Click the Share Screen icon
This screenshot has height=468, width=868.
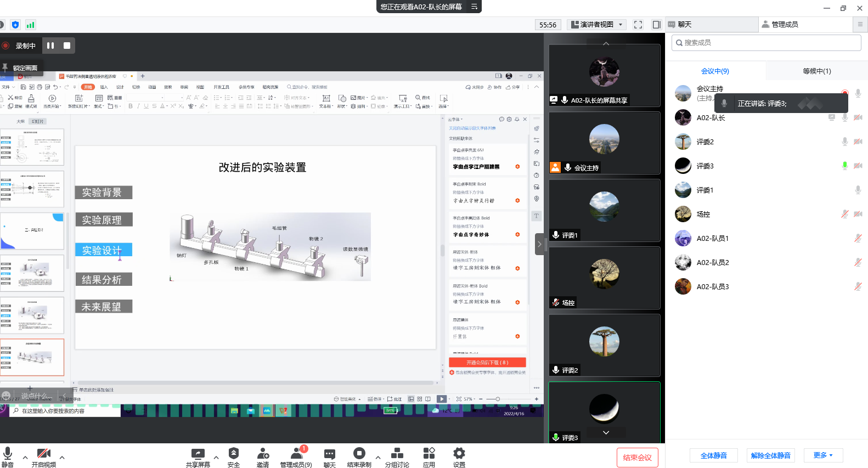click(198, 454)
